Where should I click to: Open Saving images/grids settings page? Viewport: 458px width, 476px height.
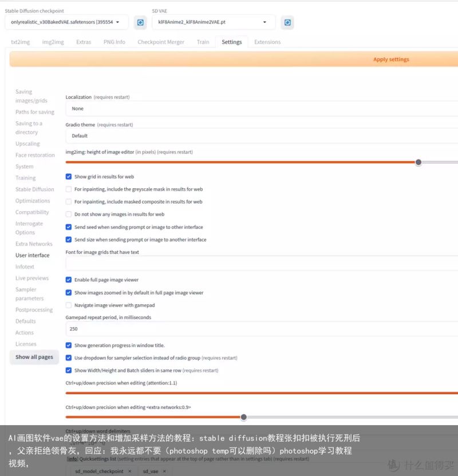point(31,96)
